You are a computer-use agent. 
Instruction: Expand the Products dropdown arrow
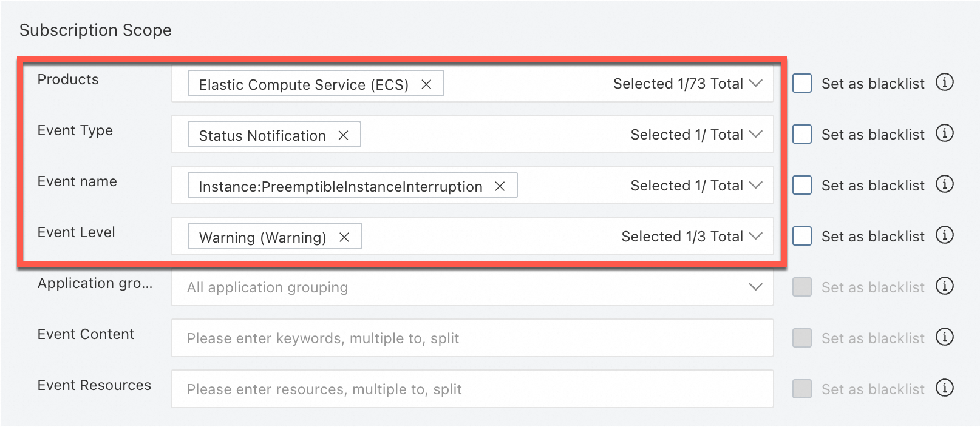755,83
